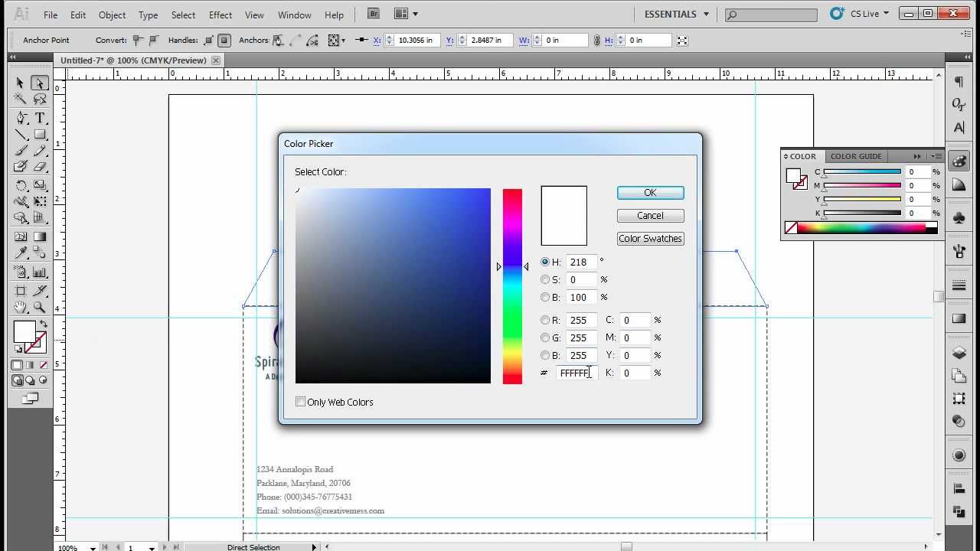The height and width of the screenshot is (551, 980).
Task: Switch to the COLOR GUIDE tab
Action: tap(856, 156)
